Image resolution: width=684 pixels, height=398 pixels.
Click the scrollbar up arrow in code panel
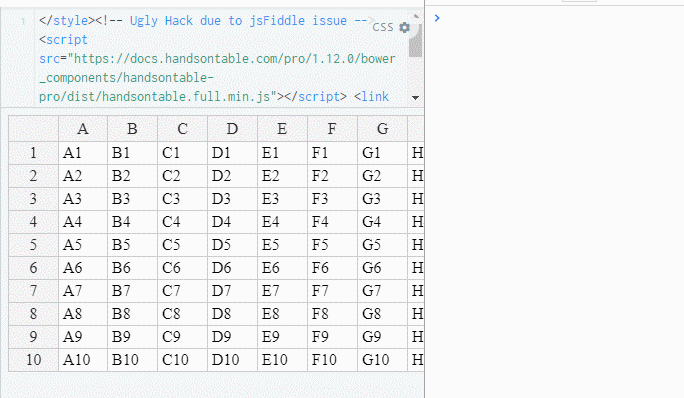tap(416, 16)
